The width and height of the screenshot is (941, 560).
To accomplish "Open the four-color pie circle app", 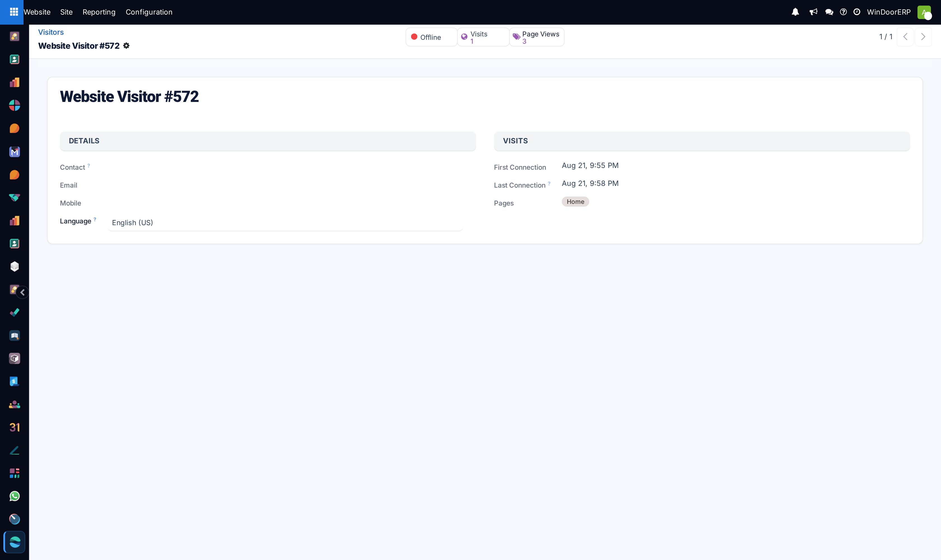I will point(14,105).
